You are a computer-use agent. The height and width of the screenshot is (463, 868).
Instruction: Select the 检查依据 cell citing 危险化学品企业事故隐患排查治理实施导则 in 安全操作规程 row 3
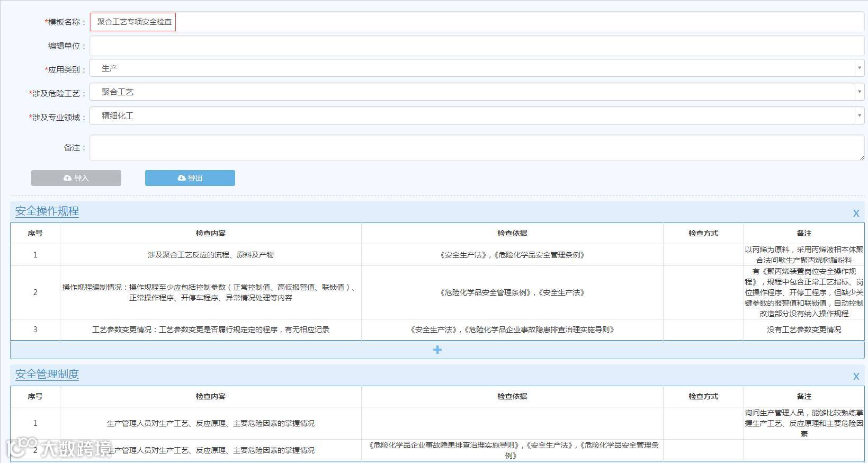click(512, 330)
